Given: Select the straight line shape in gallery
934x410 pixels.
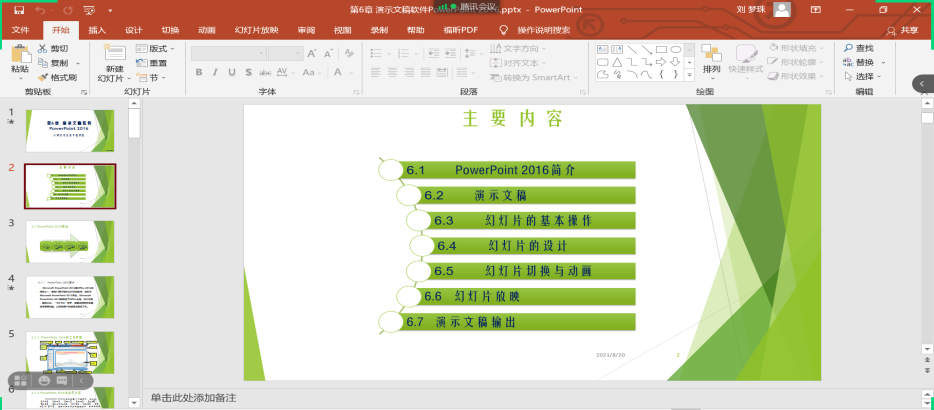Looking at the screenshot, I should 631,49.
